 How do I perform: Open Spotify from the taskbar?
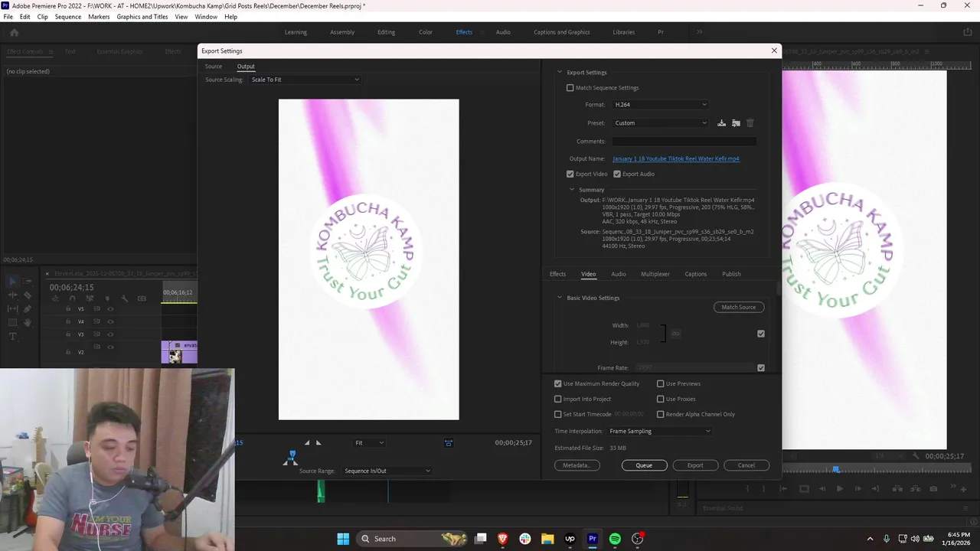[615, 539]
